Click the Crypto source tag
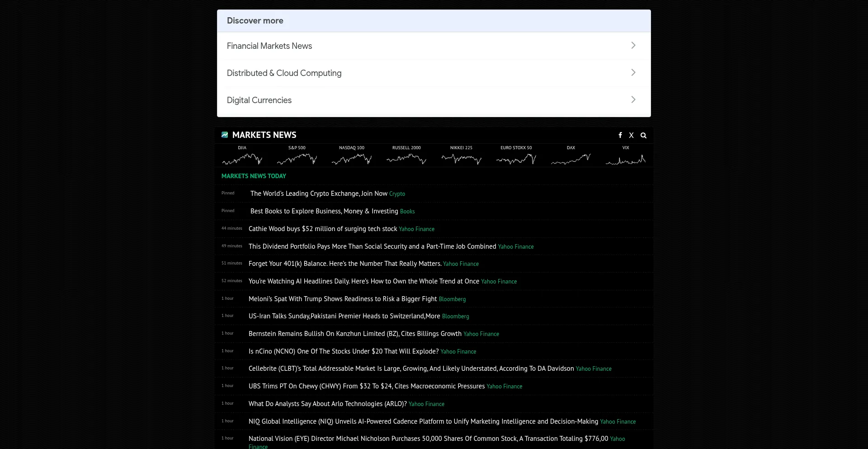The image size is (868, 449). 397,194
